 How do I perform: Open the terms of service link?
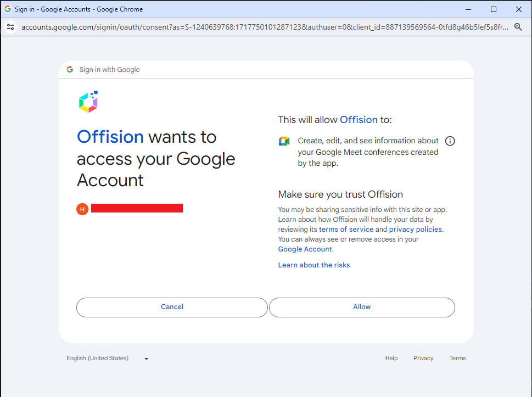tap(346, 230)
